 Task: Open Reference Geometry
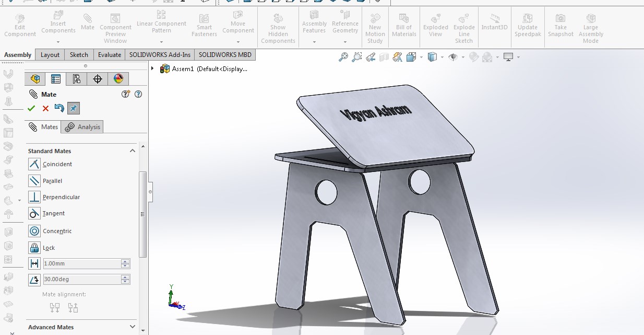point(345,22)
